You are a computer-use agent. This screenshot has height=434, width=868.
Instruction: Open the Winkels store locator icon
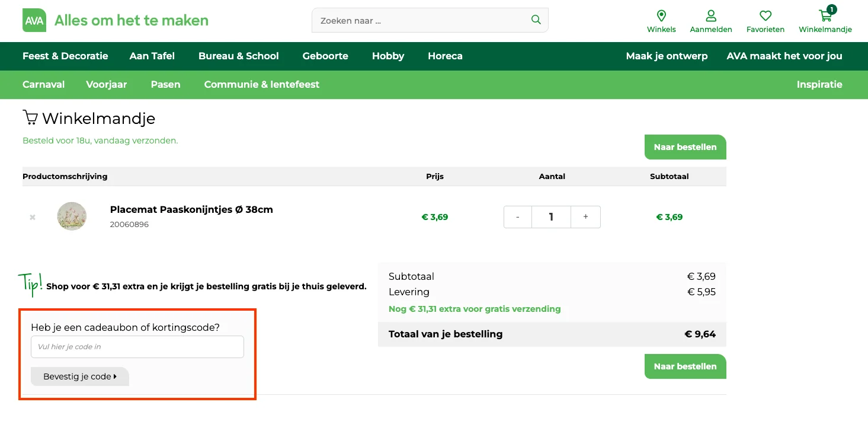(x=661, y=16)
